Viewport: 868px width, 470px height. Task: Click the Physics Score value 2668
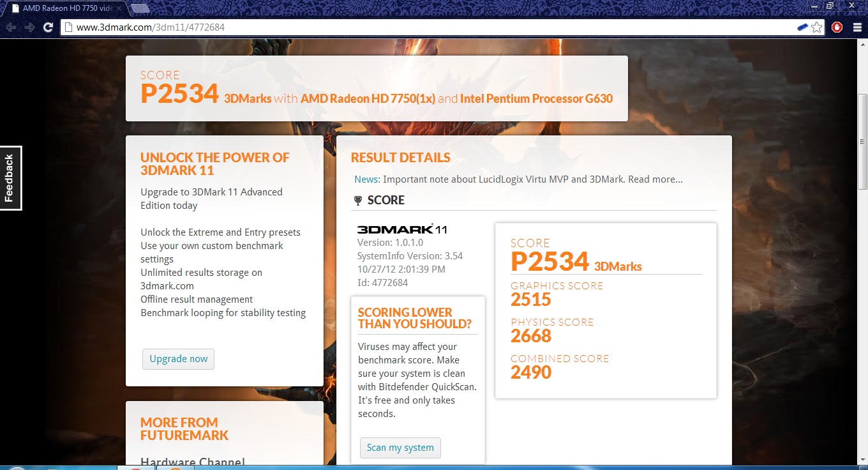coord(531,336)
